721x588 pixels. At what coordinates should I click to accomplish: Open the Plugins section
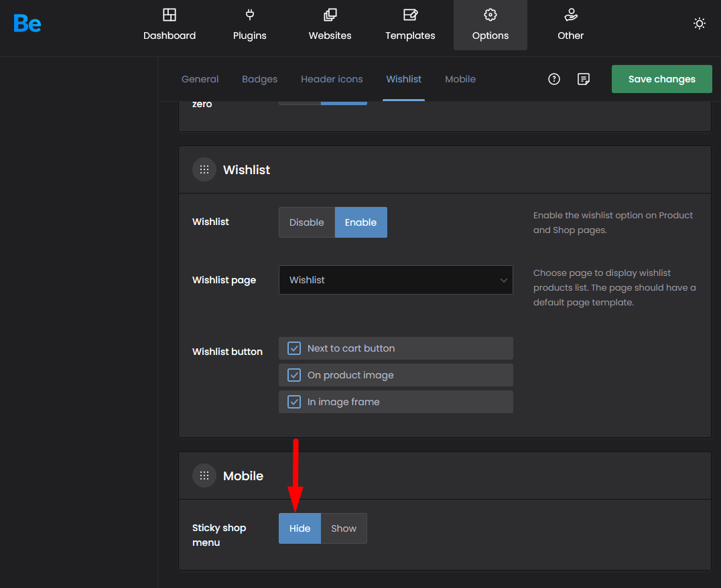pyautogui.click(x=250, y=25)
